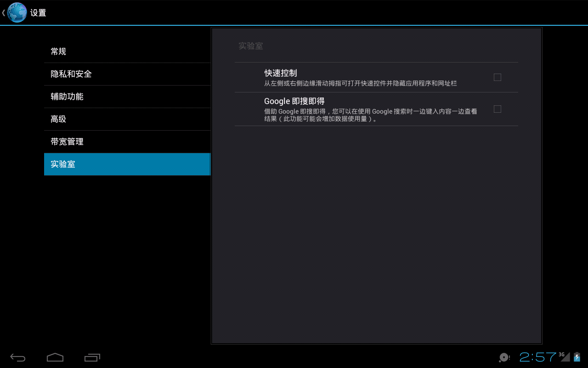Open the 隐私和安全 settings category

point(127,74)
